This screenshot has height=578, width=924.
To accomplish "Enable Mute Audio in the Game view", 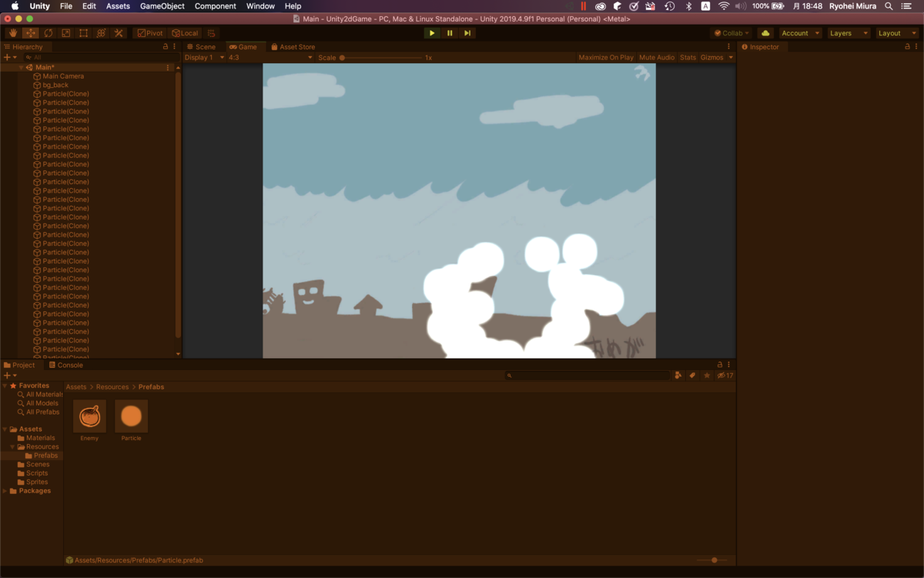I will 657,57.
